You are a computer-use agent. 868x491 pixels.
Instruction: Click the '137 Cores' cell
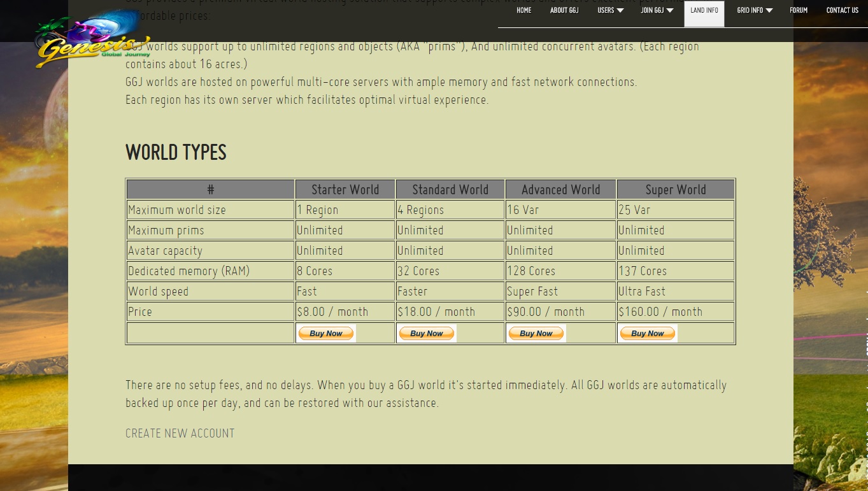(676, 271)
